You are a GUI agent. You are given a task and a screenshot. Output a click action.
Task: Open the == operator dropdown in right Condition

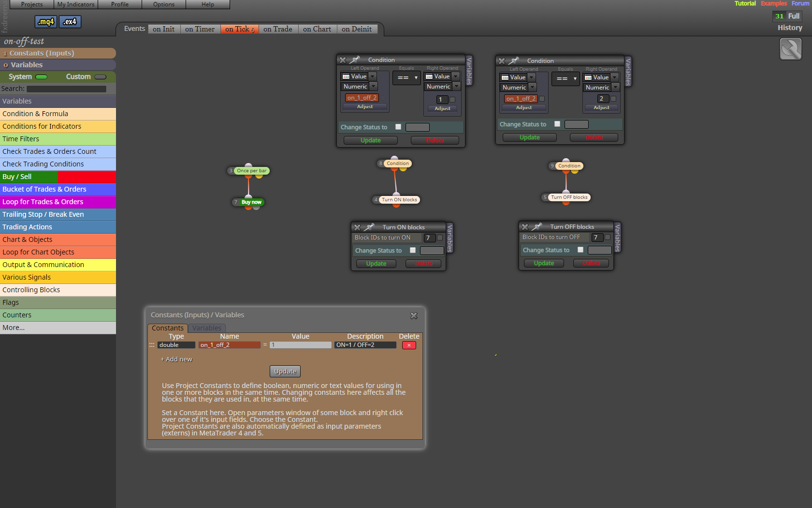565,78
